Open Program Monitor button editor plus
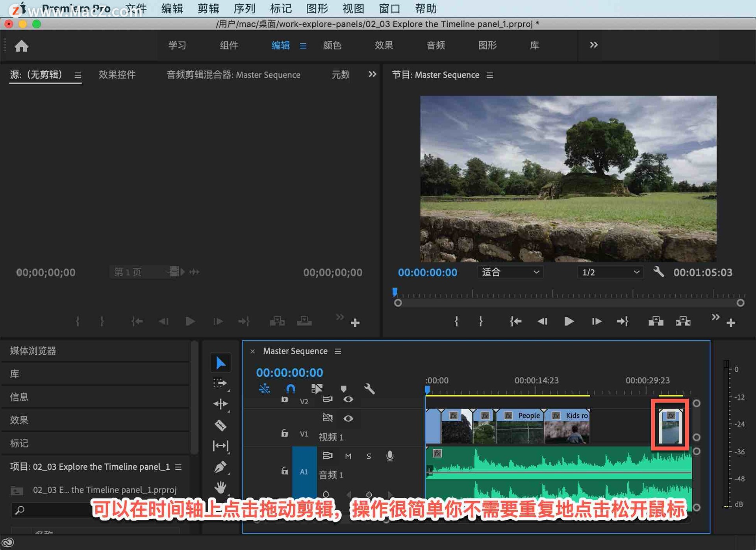The width and height of the screenshot is (756, 550). point(731,323)
